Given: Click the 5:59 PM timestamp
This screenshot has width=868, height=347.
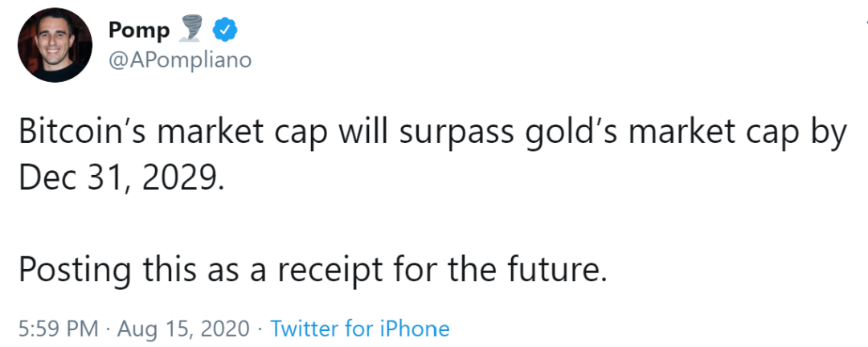Looking at the screenshot, I should click(59, 329).
